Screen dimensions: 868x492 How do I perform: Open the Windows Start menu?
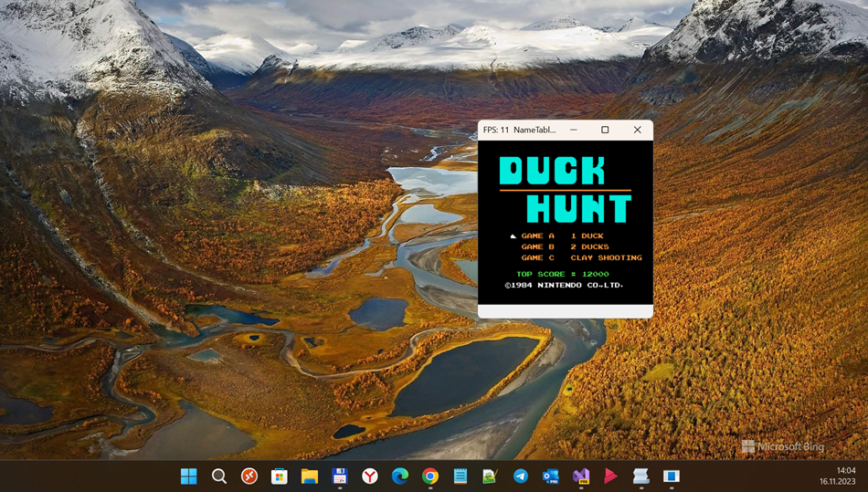click(189, 476)
